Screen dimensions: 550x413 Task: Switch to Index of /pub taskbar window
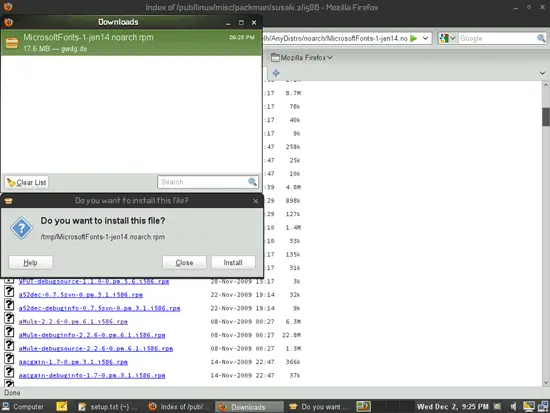(x=178, y=407)
